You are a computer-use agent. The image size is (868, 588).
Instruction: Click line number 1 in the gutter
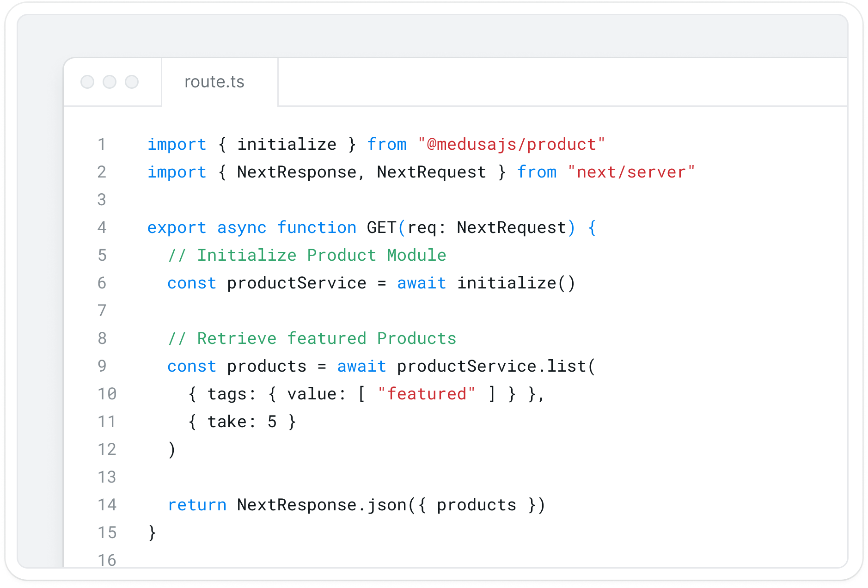click(102, 144)
